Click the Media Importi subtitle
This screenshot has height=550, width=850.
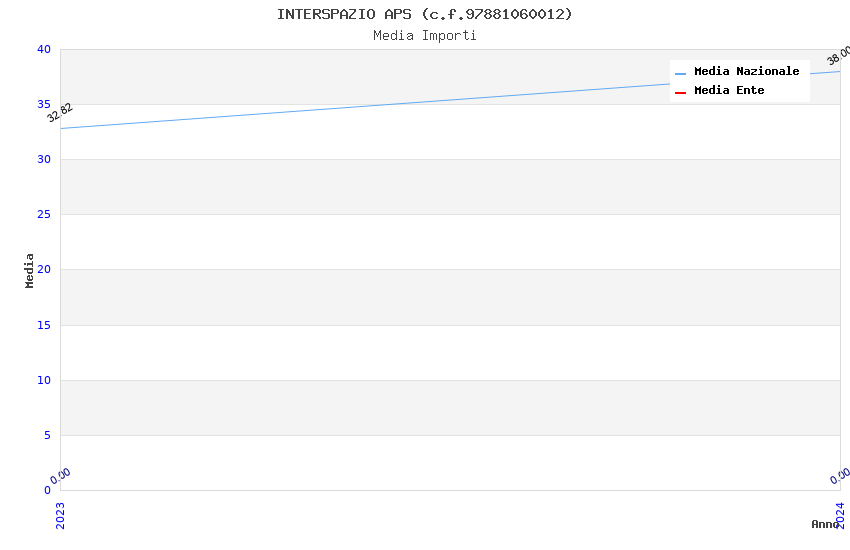[x=425, y=36]
